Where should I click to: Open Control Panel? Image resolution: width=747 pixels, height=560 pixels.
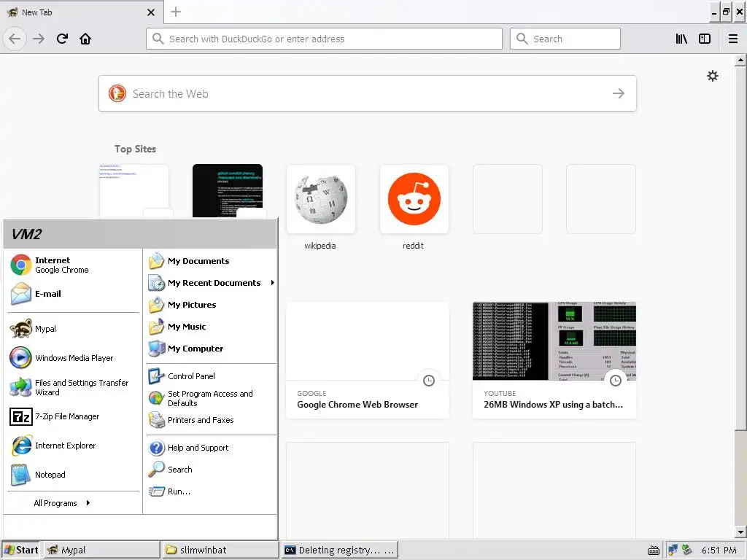point(212,376)
